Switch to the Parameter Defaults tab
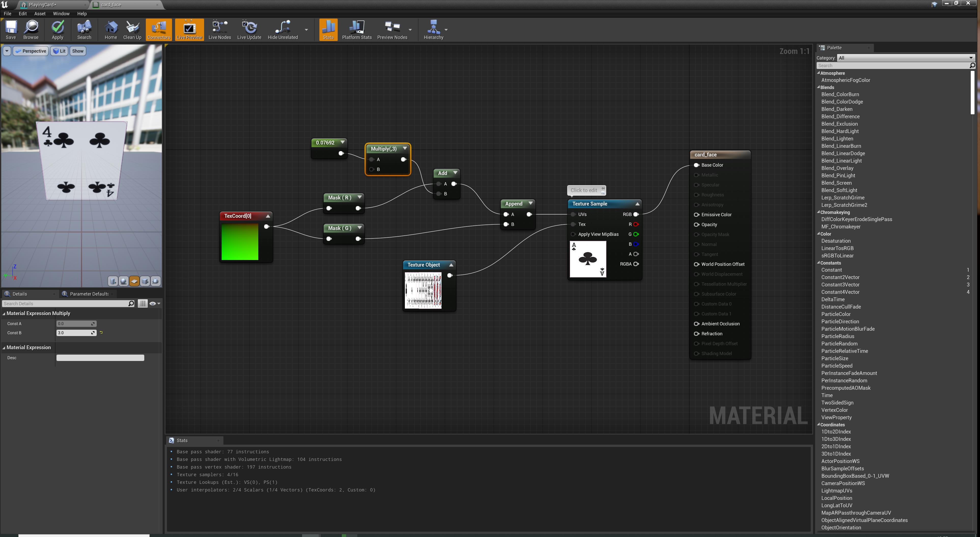 pyautogui.click(x=89, y=294)
